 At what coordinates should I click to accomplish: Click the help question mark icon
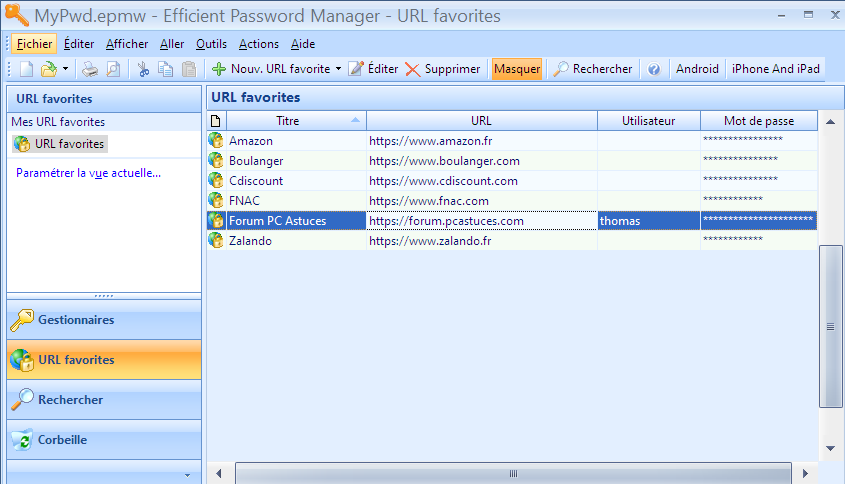[654, 69]
